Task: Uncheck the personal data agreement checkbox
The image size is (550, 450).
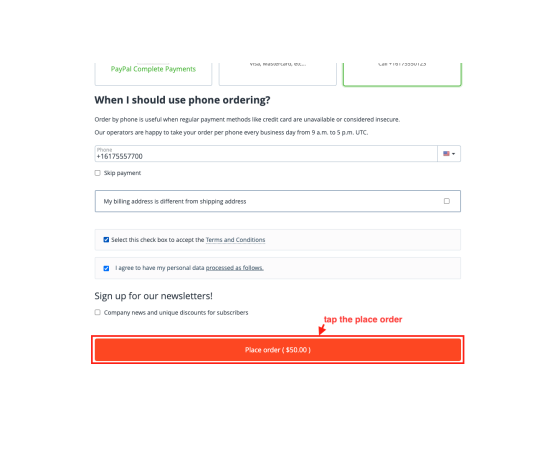Action: (106, 268)
